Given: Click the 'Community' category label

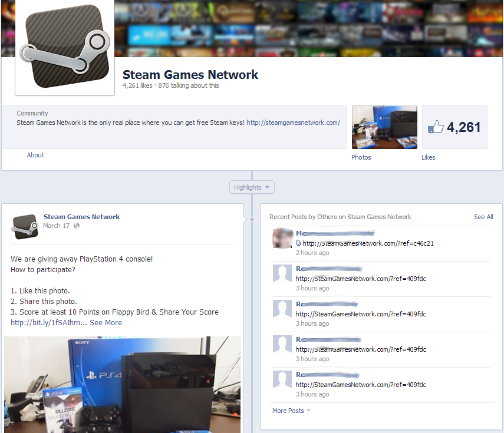Looking at the screenshot, I should point(32,113).
